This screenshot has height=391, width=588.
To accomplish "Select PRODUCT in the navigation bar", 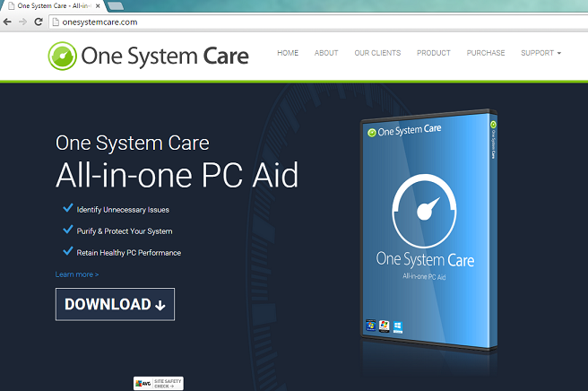I will coord(434,53).
